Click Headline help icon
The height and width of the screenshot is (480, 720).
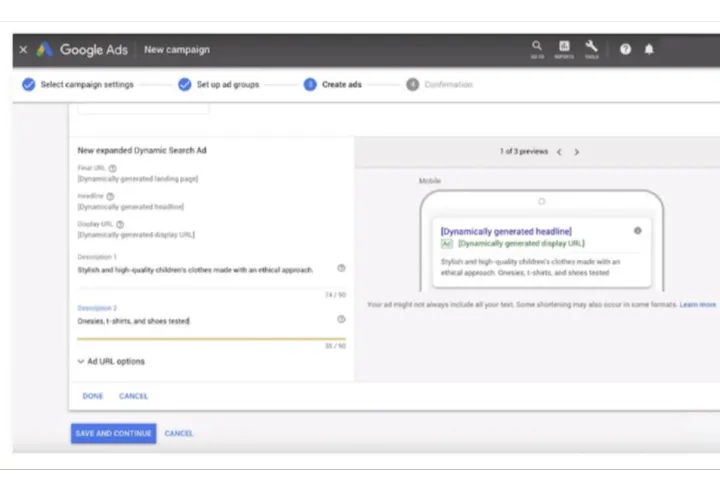(x=110, y=196)
